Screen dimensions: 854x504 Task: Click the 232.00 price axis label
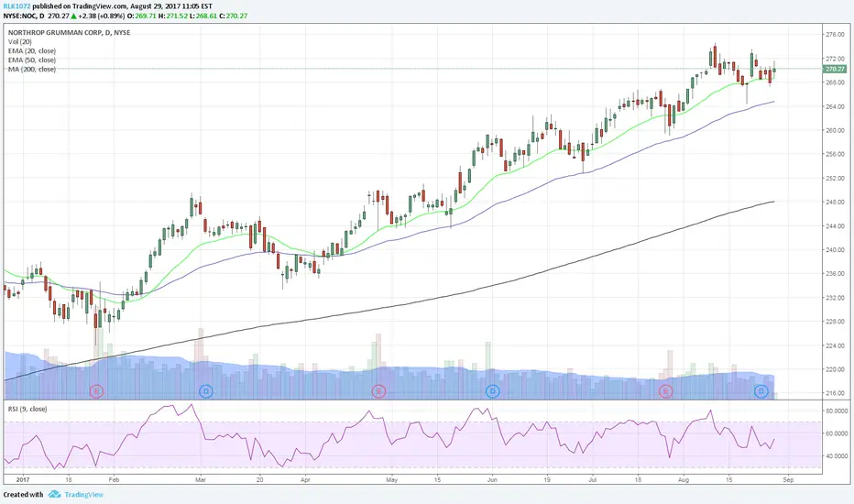[x=835, y=298]
